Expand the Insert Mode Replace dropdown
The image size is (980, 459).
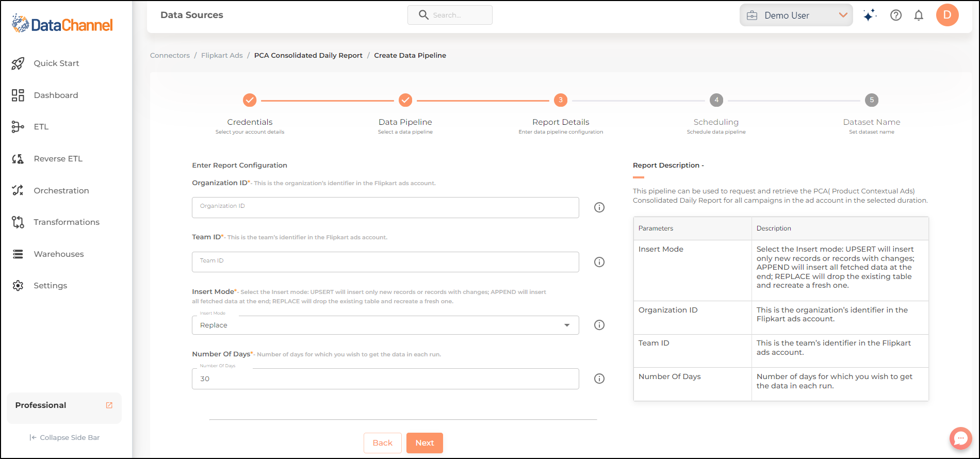(385, 325)
